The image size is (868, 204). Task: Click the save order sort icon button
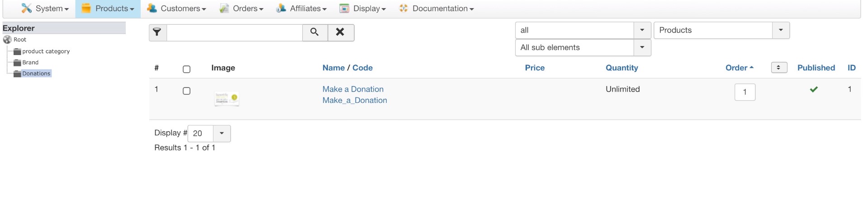click(778, 68)
